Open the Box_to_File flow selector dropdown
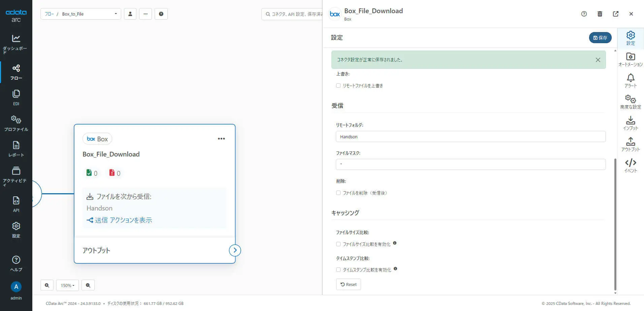 81,14
